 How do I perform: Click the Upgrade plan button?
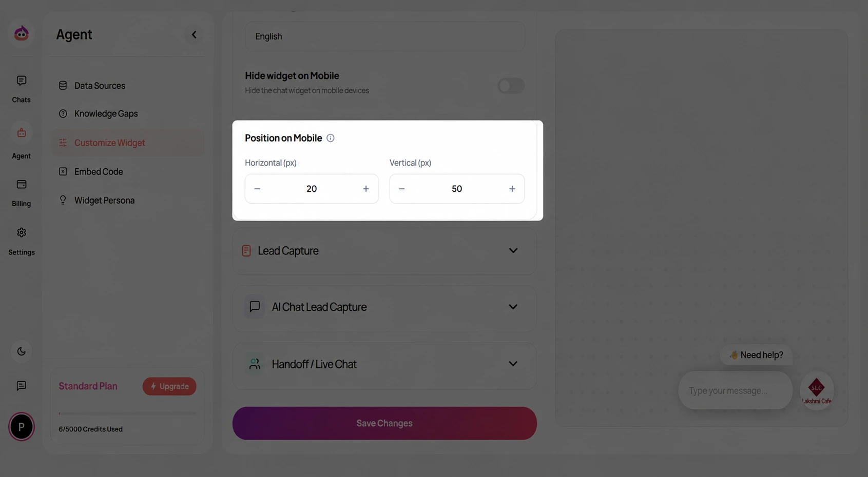(169, 386)
